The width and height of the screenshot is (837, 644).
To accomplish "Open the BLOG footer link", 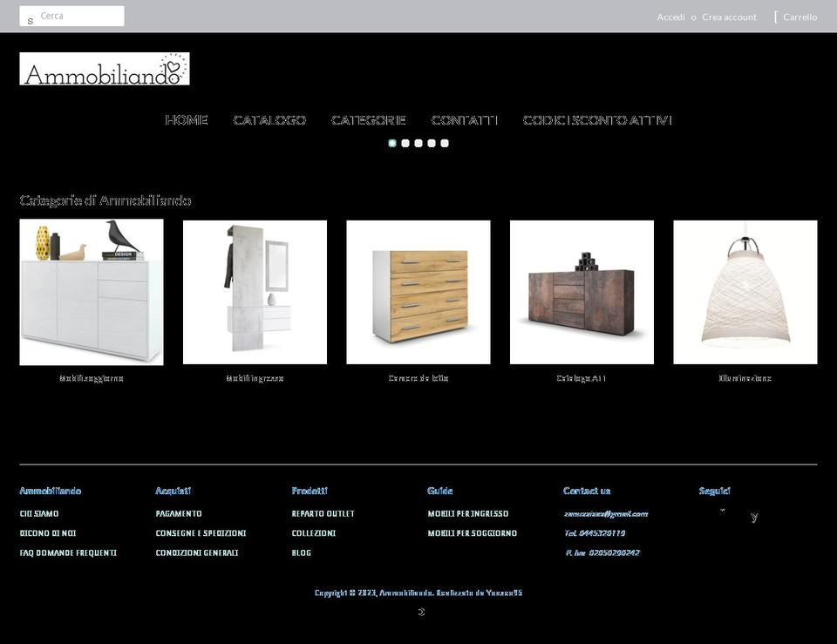I will click(301, 552).
